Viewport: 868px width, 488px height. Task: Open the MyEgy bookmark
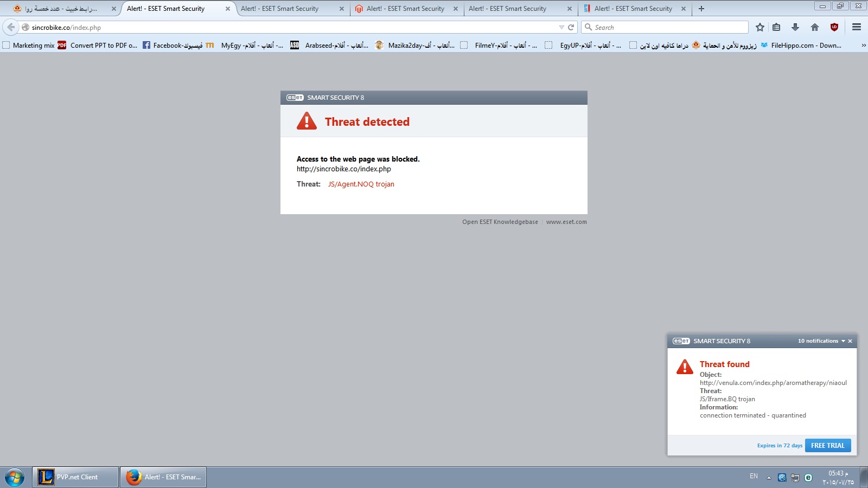pyautogui.click(x=245, y=46)
